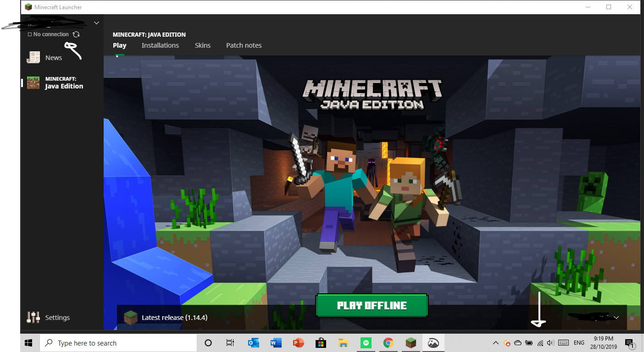Expand the player profile menu at bottom right
This screenshot has width=644, height=352.
click(616, 317)
